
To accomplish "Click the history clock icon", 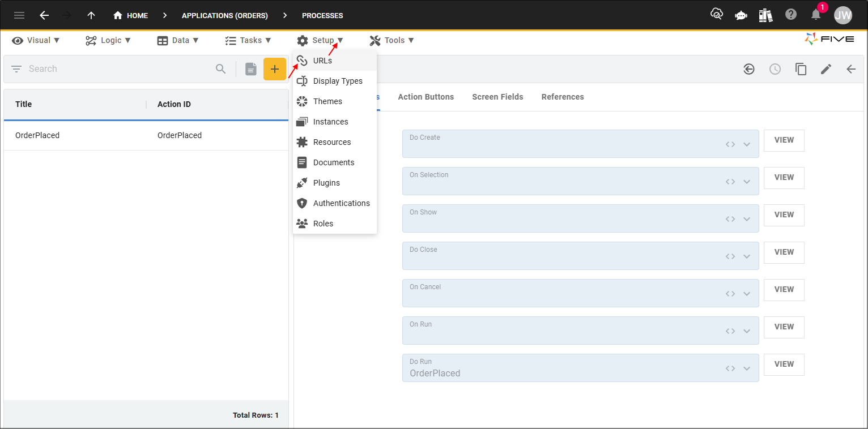I will (775, 69).
